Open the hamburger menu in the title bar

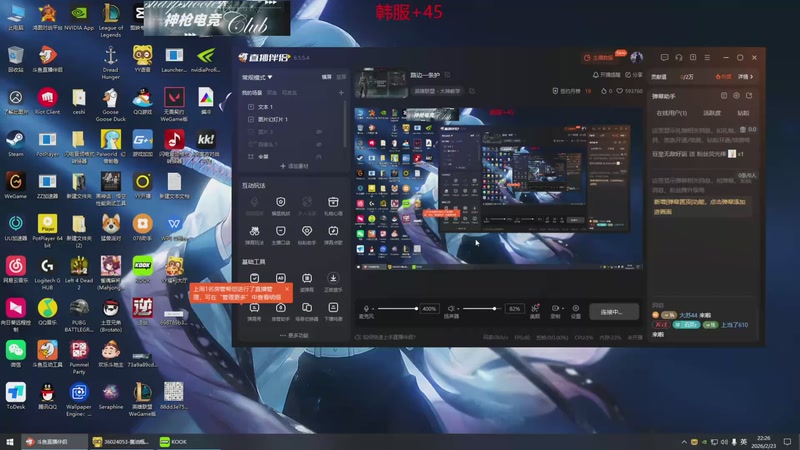707,58
